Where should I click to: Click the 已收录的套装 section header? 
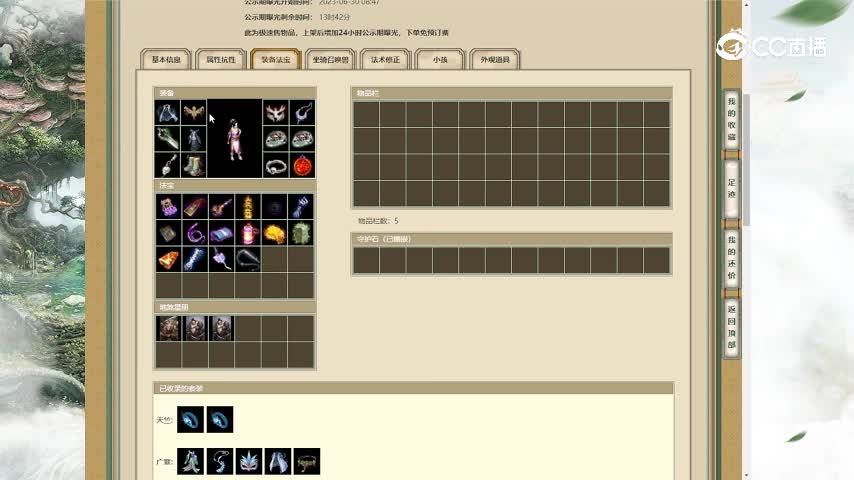click(x=413, y=388)
